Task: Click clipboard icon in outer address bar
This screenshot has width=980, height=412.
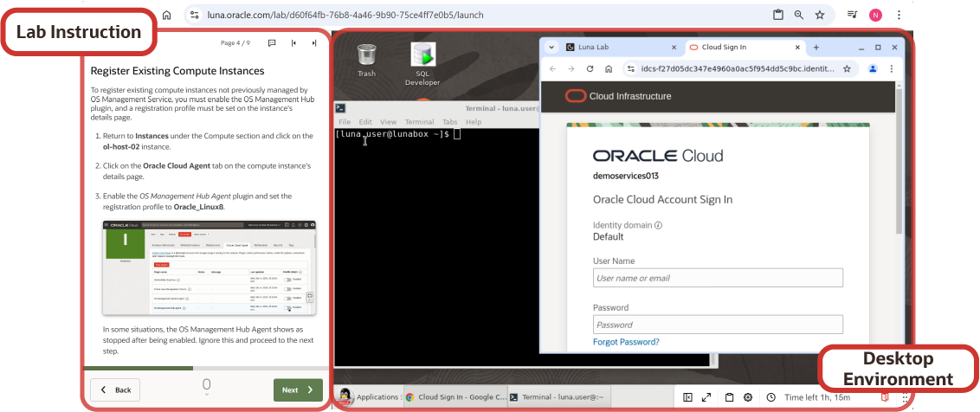Action: [x=778, y=15]
